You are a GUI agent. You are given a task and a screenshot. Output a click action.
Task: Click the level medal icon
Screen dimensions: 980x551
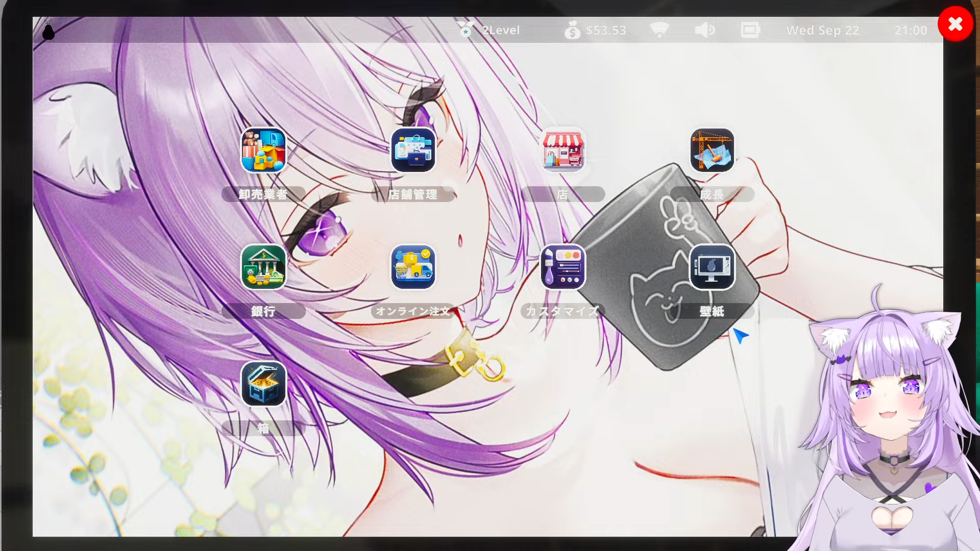pos(465,30)
